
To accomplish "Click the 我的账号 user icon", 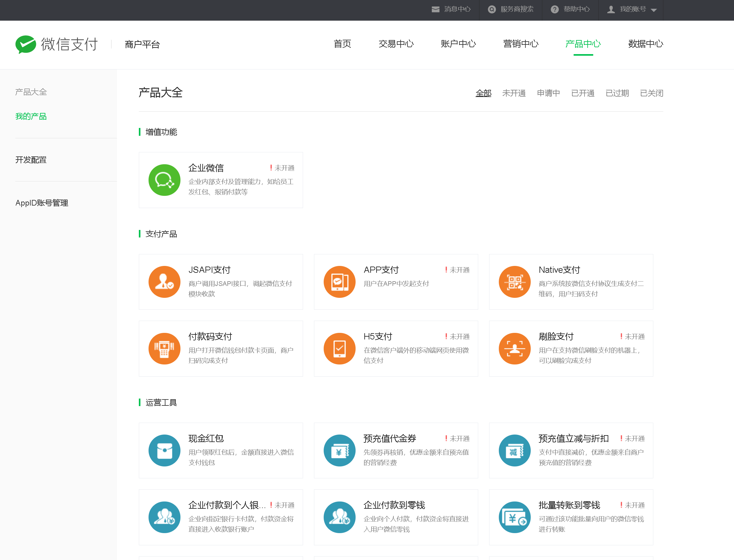I will point(611,9).
